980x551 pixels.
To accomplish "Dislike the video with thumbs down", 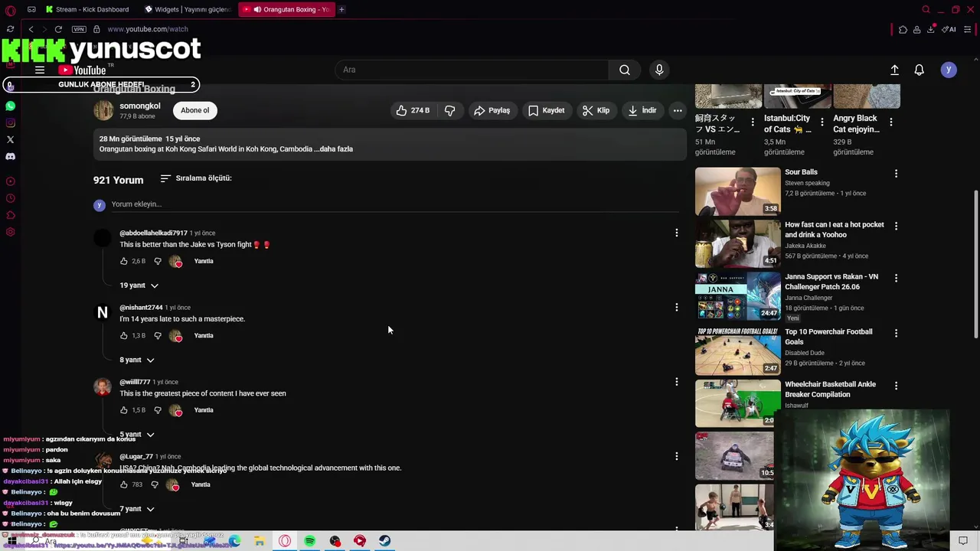I will 450,110.
